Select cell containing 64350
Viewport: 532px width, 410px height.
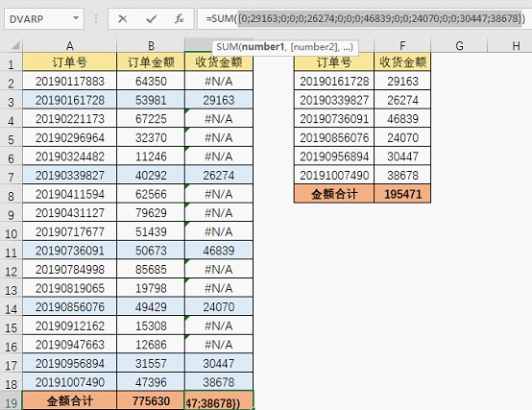point(151,81)
